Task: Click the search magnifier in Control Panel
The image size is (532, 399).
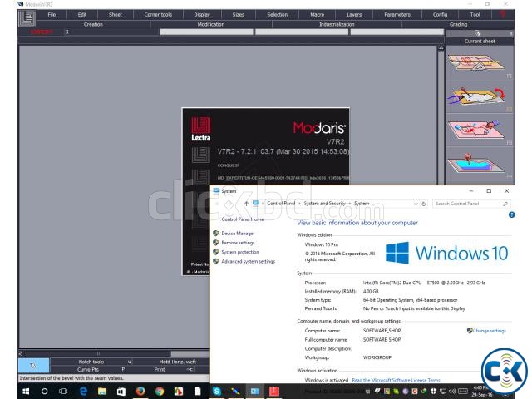Action: (x=505, y=204)
